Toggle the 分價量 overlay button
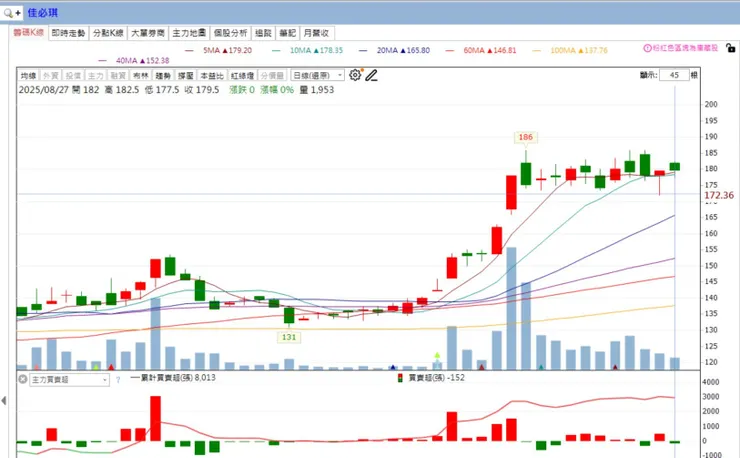The height and width of the screenshot is (458, 740). [272, 76]
